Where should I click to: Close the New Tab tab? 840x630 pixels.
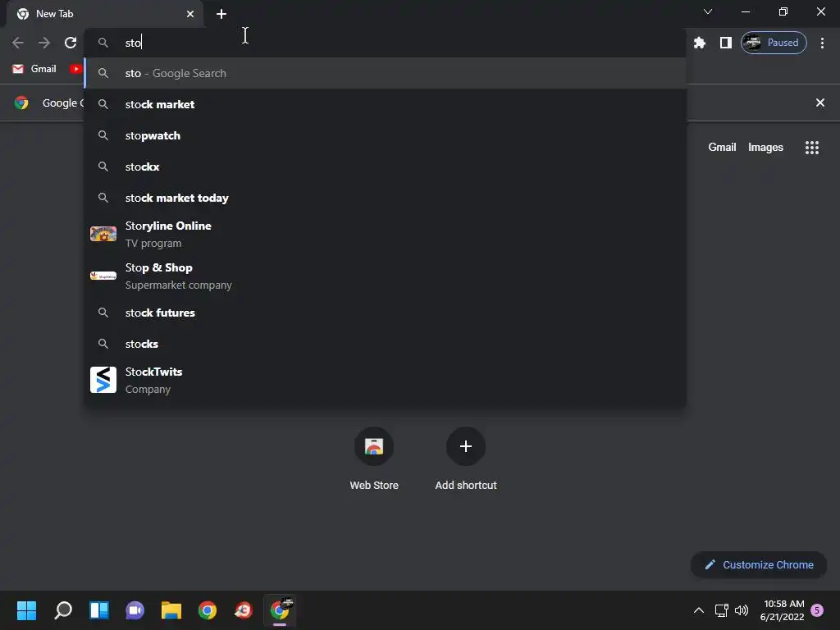pos(190,14)
